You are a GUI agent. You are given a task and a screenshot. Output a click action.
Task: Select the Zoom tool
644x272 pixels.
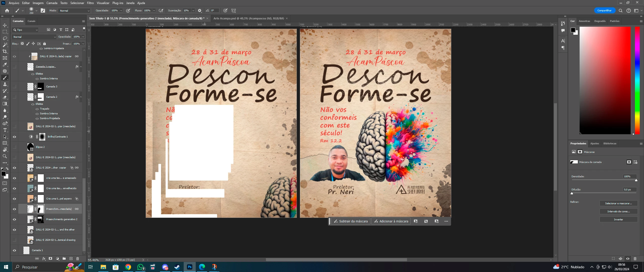coord(5,156)
